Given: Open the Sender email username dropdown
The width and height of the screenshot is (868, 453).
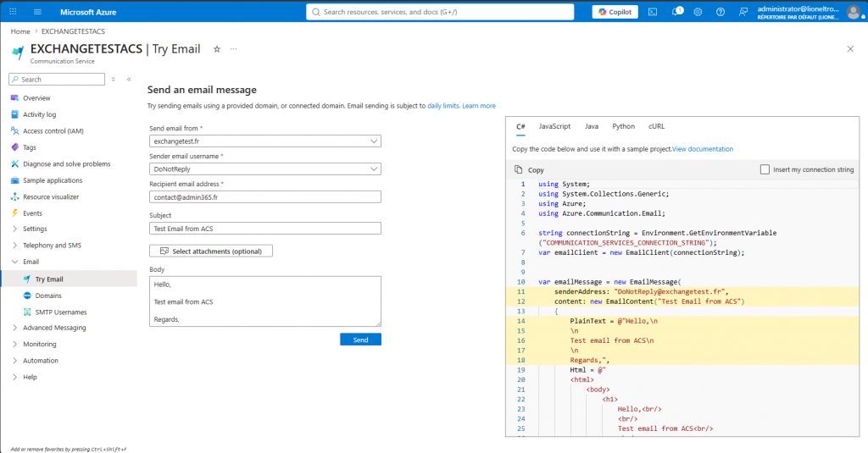Looking at the screenshot, I should (265, 168).
